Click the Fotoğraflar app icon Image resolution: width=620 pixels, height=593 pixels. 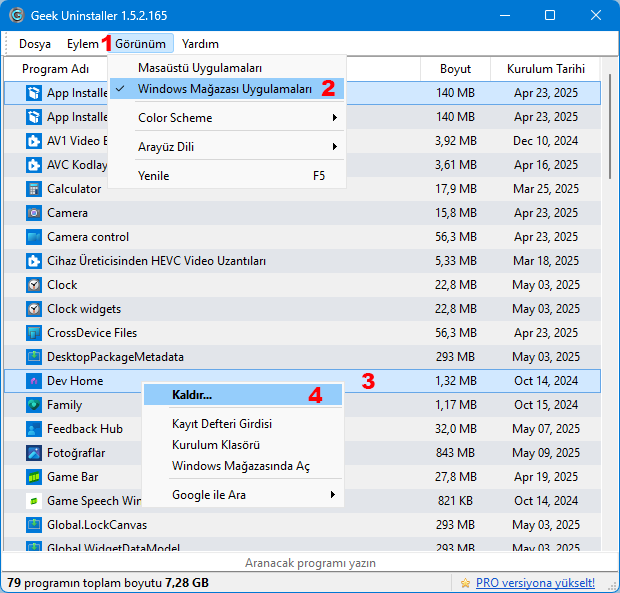34,453
